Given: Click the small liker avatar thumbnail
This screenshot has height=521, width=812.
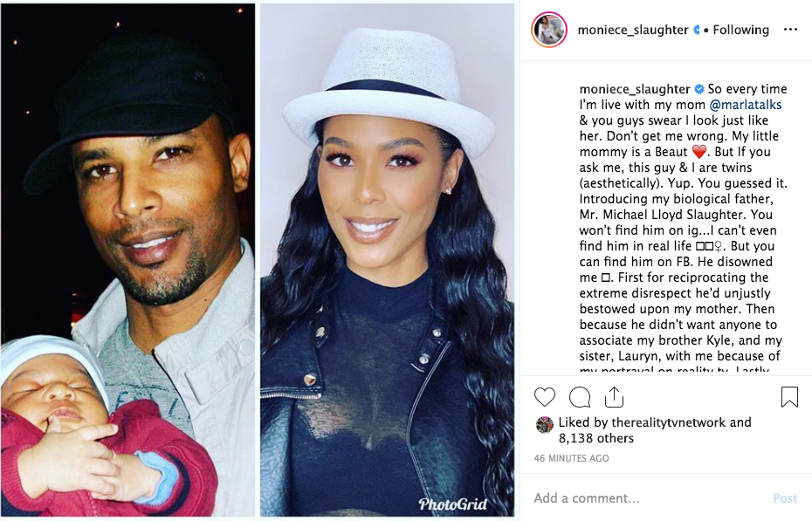Looking at the screenshot, I should (544, 424).
